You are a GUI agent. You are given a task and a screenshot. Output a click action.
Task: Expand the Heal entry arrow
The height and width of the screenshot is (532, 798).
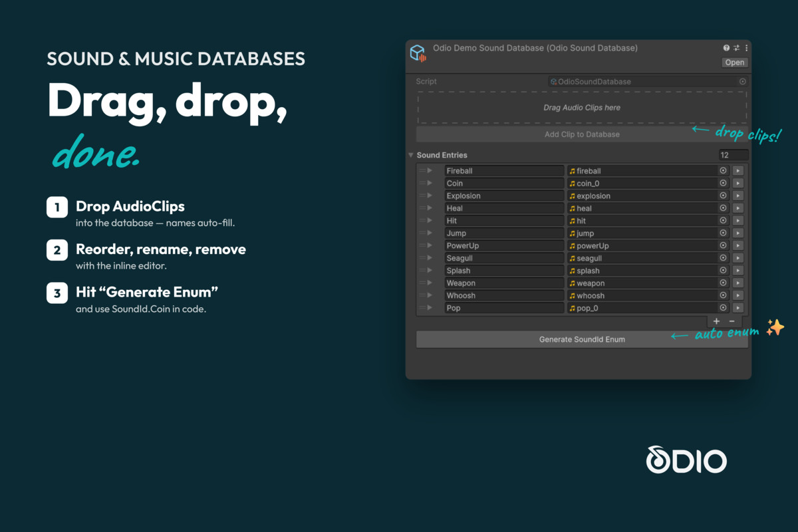click(x=430, y=208)
